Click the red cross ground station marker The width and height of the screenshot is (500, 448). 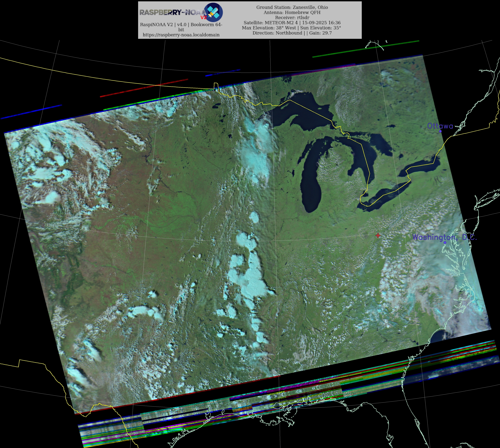378,236
